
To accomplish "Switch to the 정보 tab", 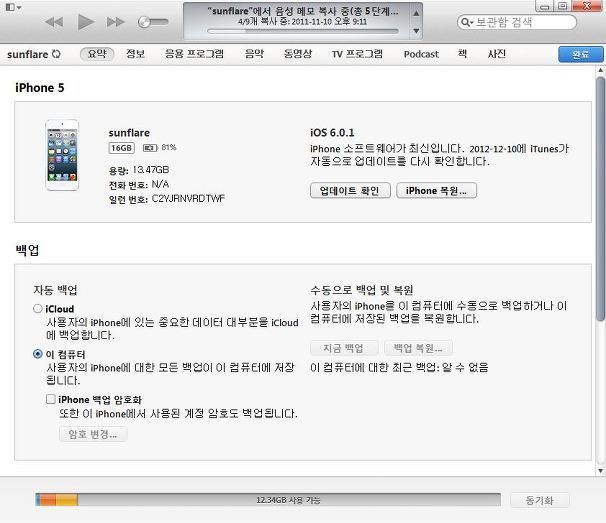I will pyautogui.click(x=135, y=54).
